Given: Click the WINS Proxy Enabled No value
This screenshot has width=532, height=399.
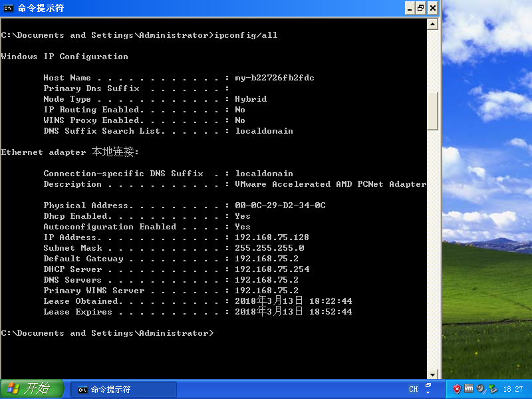Looking at the screenshot, I should pyautogui.click(x=240, y=120).
